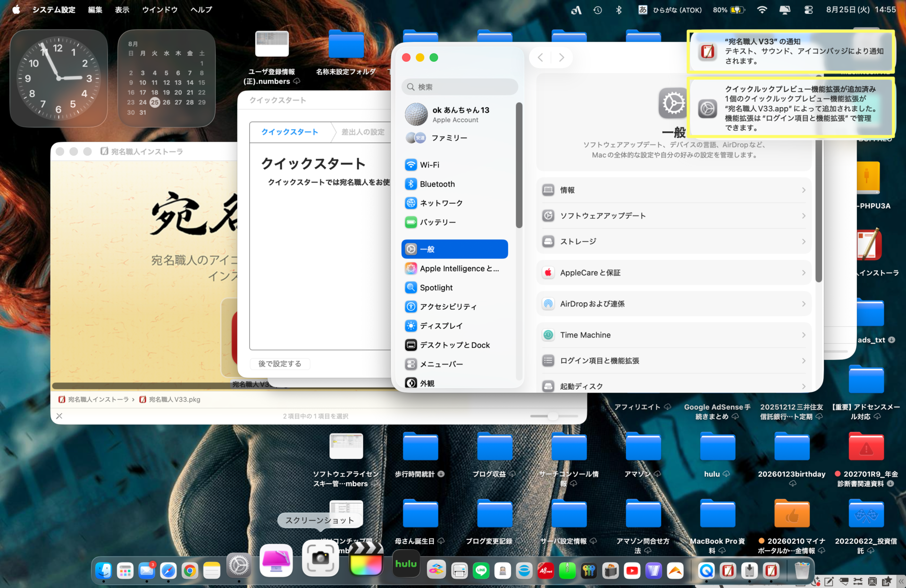Open the Trash in the Dock
906x588 pixels.
pyautogui.click(x=802, y=571)
